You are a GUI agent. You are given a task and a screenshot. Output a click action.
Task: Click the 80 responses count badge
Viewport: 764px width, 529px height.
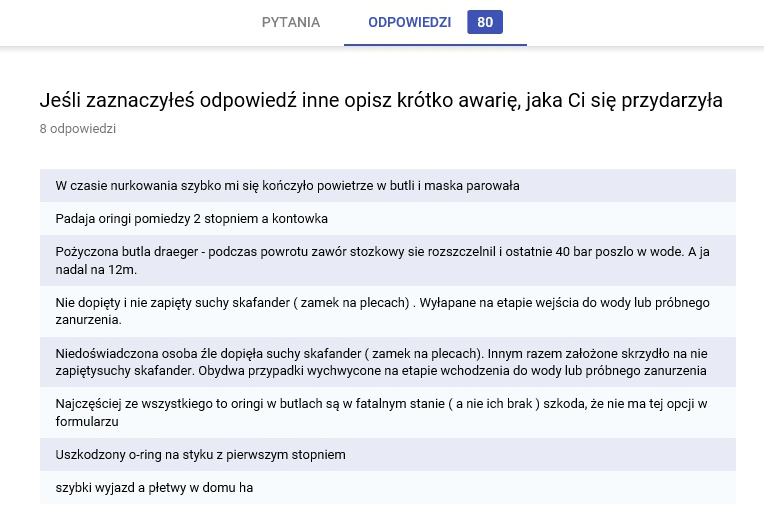coord(485,22)
